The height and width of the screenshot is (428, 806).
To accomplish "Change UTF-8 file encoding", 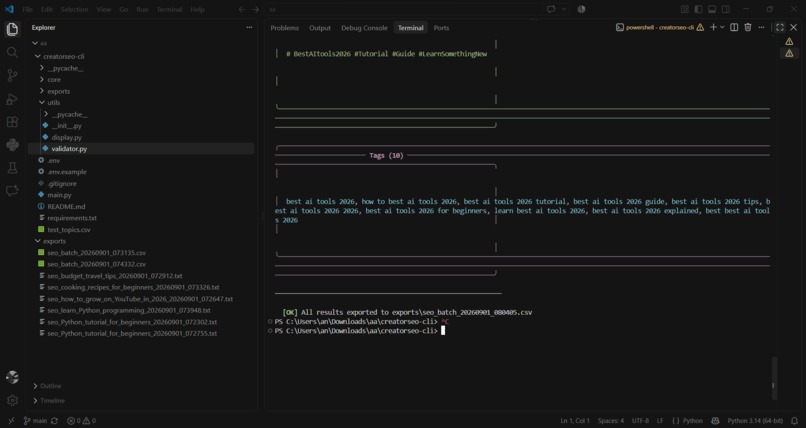I will 640,421.
